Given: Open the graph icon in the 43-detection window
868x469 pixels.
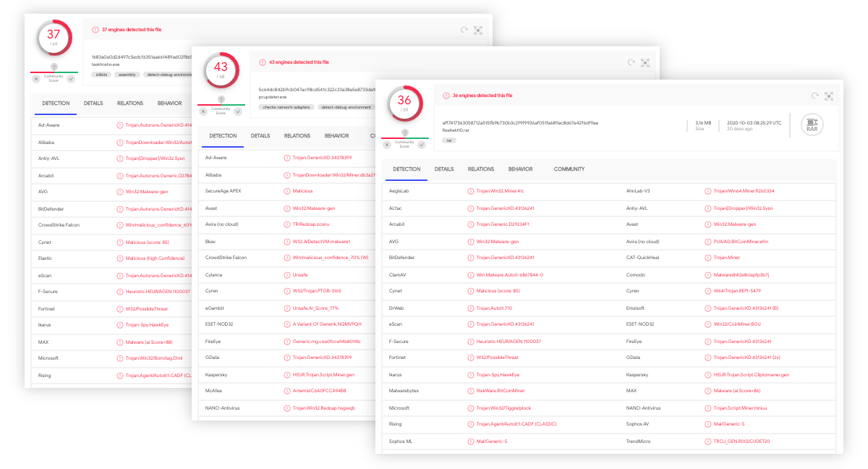Looking at the screenshot, I should point(645,63).
